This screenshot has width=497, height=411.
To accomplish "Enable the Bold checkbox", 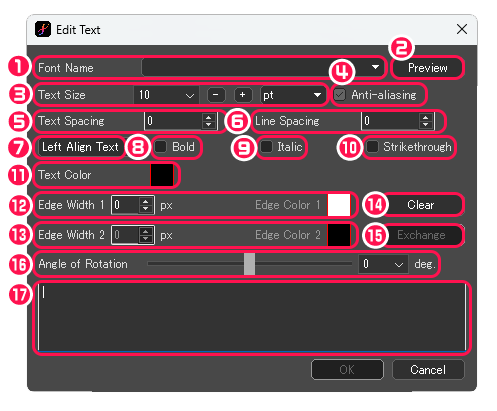I will coord(161,147).
